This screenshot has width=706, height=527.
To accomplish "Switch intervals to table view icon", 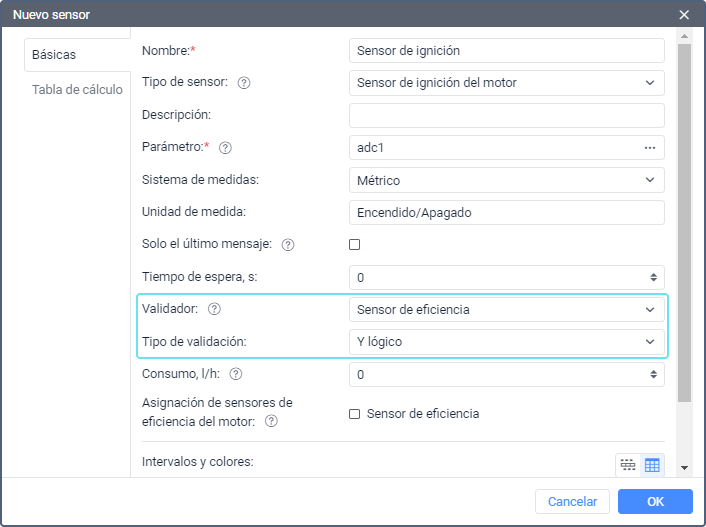I will coord(652,465).
